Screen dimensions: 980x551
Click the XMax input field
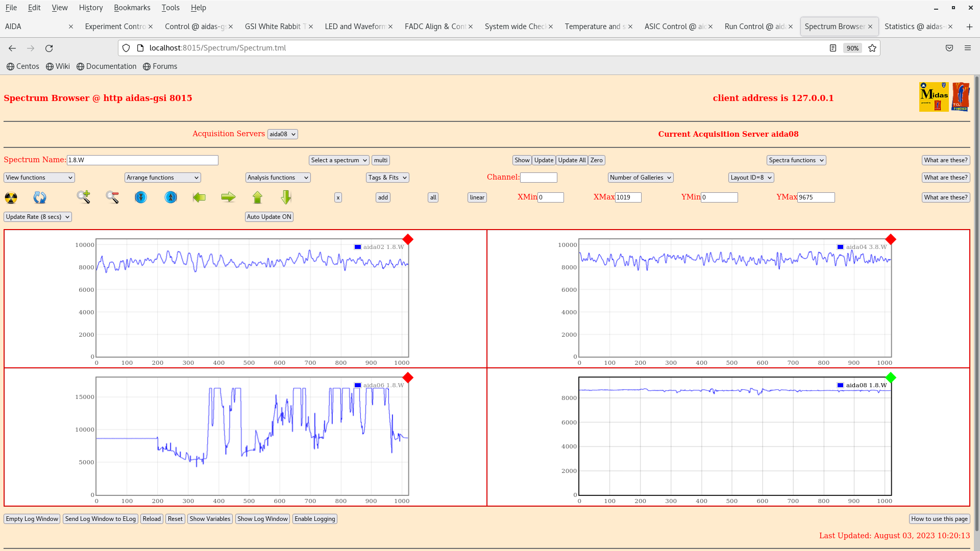[x=628, y=197]
